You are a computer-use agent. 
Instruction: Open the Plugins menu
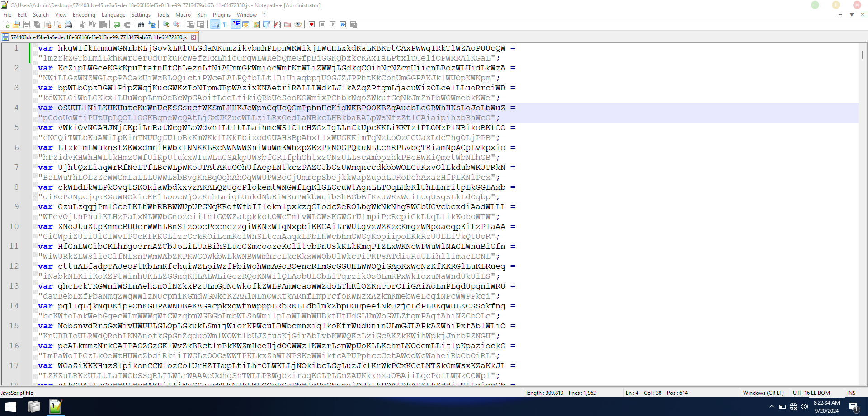pyautogui.click(x=222, y=15)
